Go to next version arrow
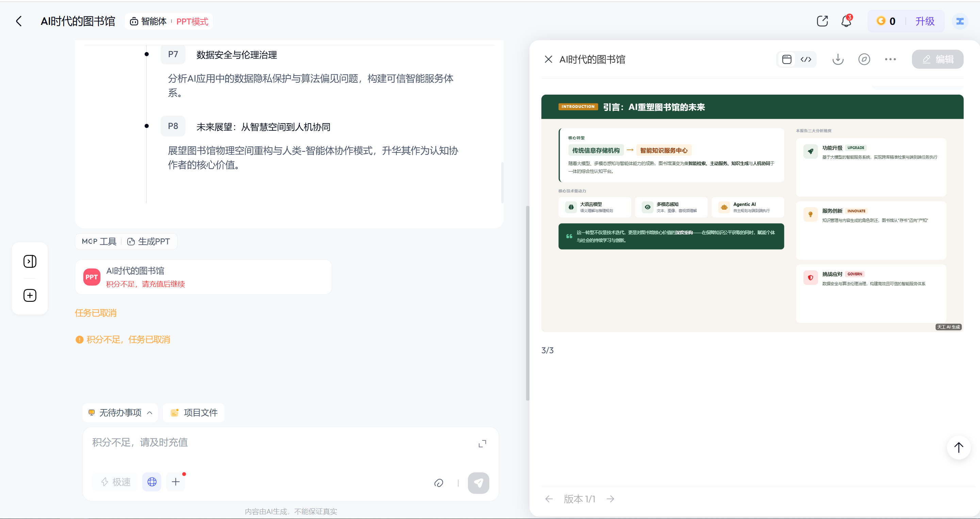Image resolution: width=980 pixels, height=519 pixels. coord(610,499)
